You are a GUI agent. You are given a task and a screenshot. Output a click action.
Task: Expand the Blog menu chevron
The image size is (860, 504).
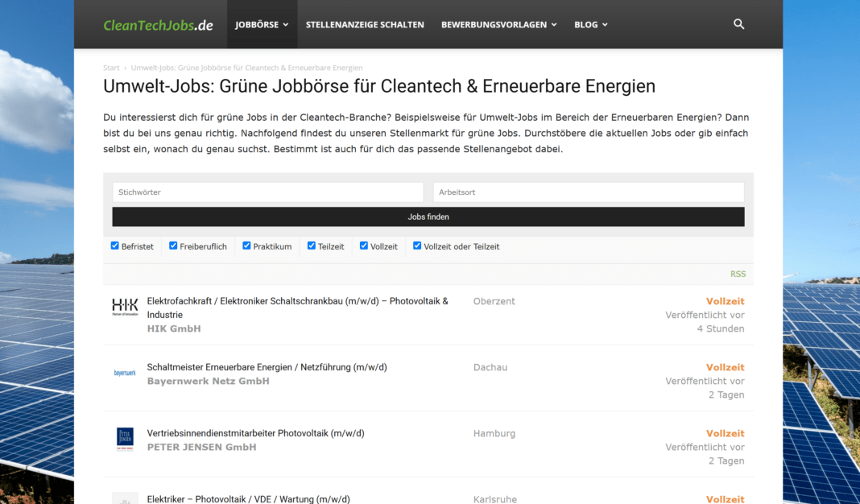605,25
